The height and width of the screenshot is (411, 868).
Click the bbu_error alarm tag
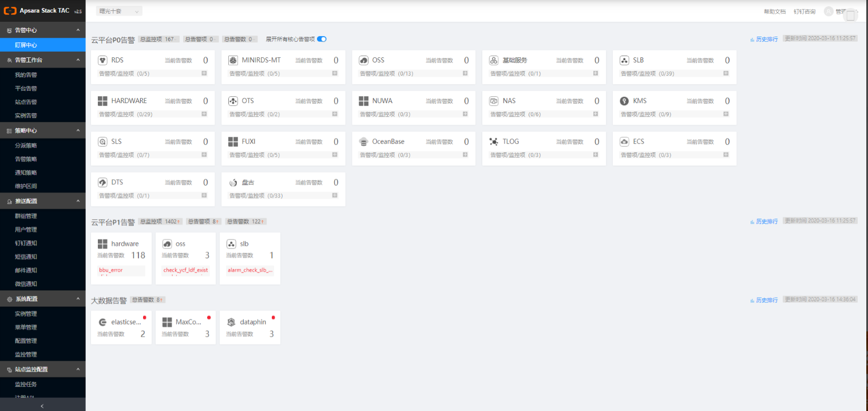tap(111, 270)
